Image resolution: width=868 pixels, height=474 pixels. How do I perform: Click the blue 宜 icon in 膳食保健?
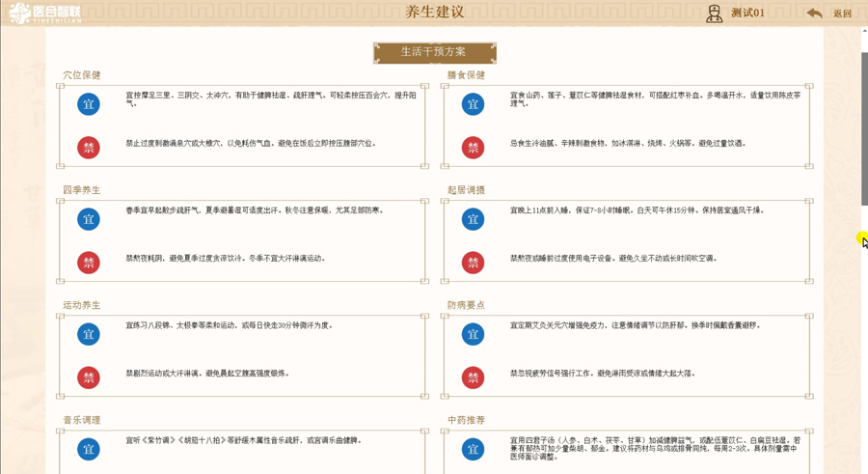(473, 104)
